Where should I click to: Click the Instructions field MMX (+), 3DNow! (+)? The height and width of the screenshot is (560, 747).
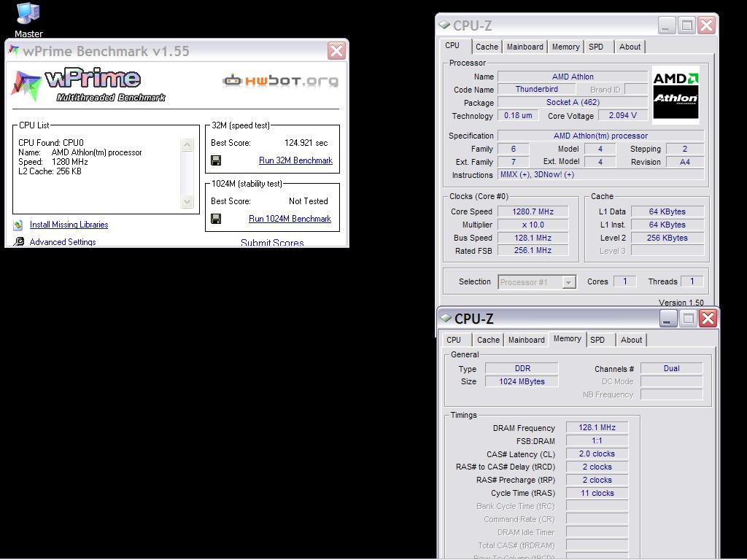click(x=600, y=175)
